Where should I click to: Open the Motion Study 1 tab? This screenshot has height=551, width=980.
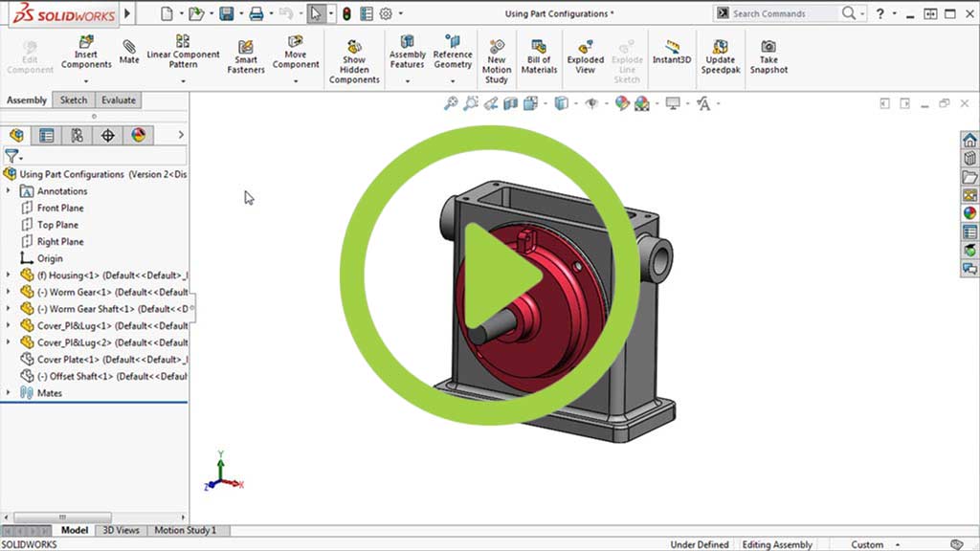tap(185, 530)
